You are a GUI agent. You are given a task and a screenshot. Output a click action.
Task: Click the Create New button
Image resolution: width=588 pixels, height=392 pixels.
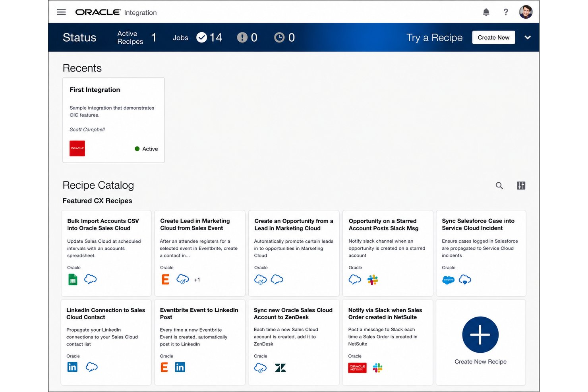493,37
